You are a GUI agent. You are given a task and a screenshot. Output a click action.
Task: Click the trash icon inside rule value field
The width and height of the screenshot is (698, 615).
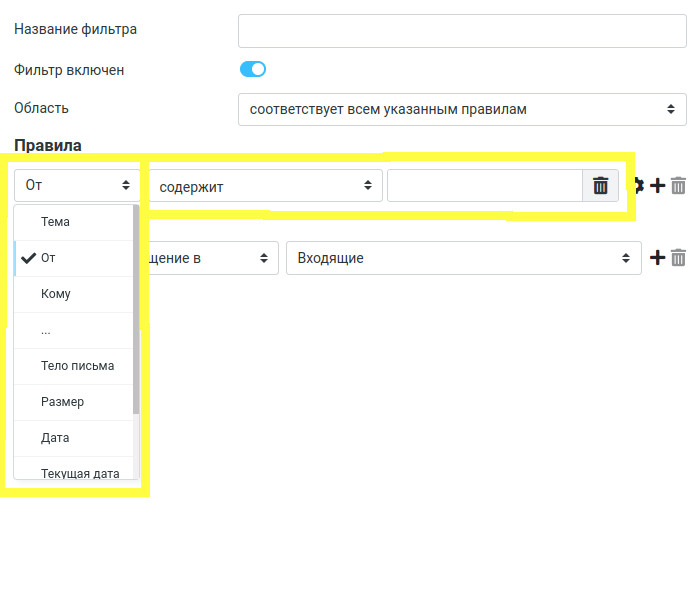(x=600, y=186)
